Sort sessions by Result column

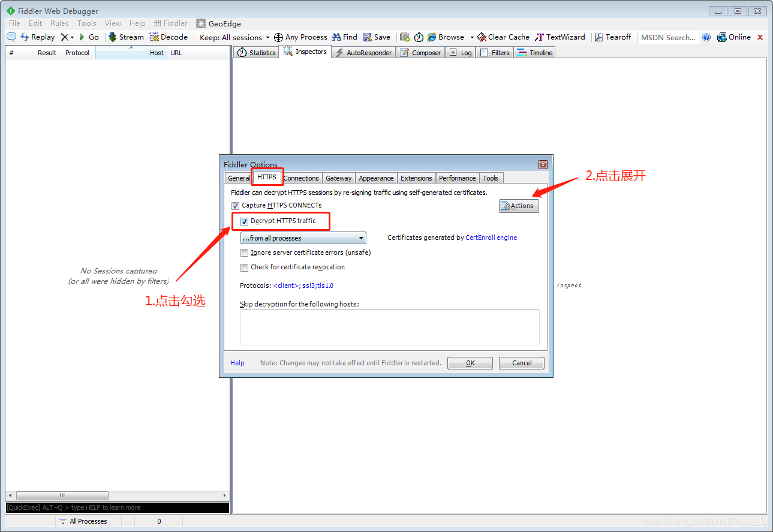pos(47,53)
